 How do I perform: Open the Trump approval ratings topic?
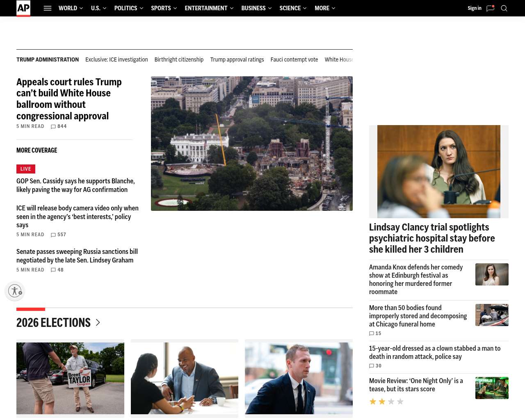(x=237, y=59)
